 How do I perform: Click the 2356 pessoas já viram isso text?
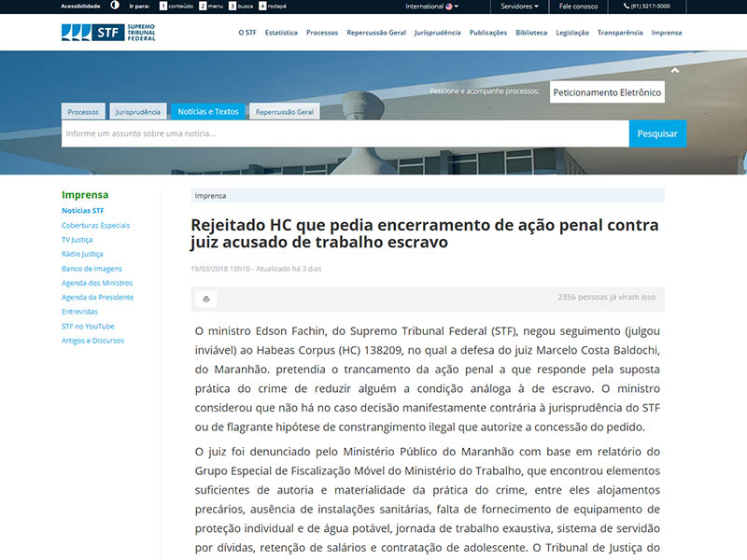pos(606,297)
